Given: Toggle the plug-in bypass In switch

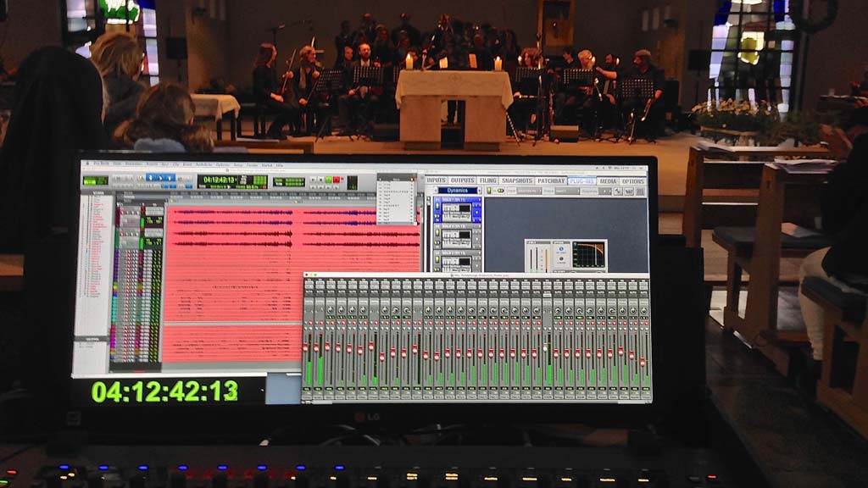Looking at the screenshot, I should tap(500, 191).
